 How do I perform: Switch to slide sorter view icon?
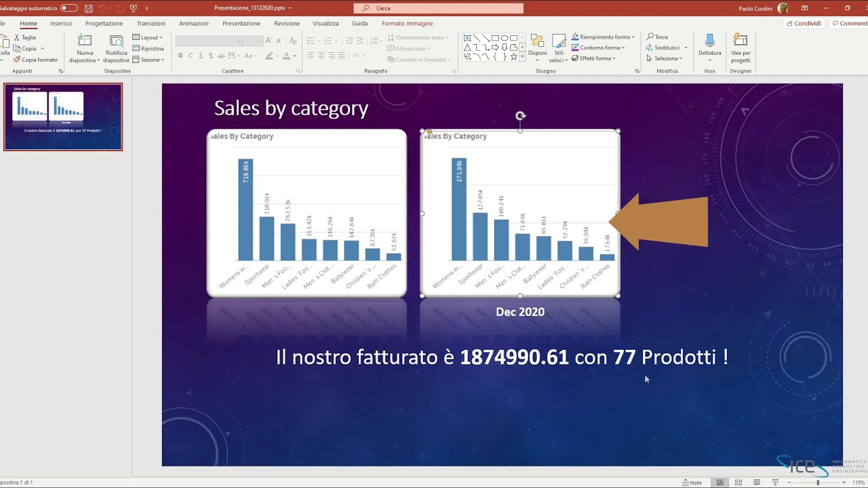point(738,483)
